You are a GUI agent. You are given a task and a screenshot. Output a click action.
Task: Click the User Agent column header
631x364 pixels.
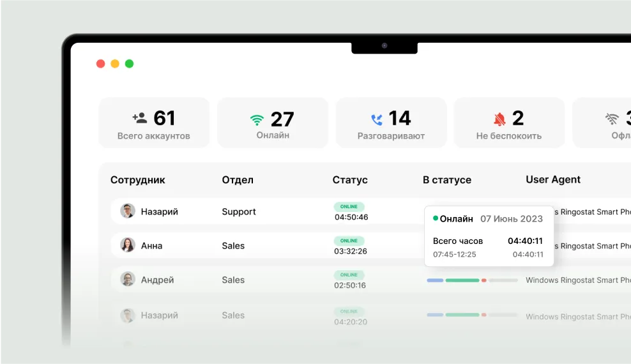tap(553, 179)
